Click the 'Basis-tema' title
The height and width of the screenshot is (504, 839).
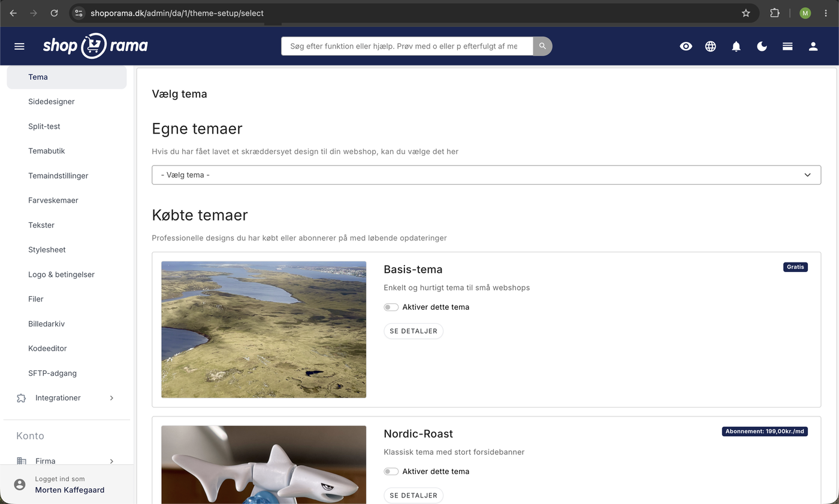[413, 269]
